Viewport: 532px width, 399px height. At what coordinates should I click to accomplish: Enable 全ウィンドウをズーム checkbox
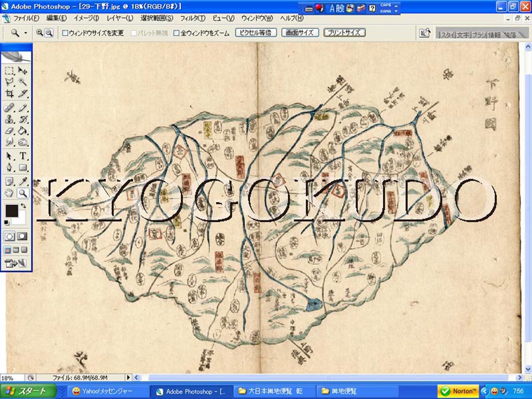[176, 33]
